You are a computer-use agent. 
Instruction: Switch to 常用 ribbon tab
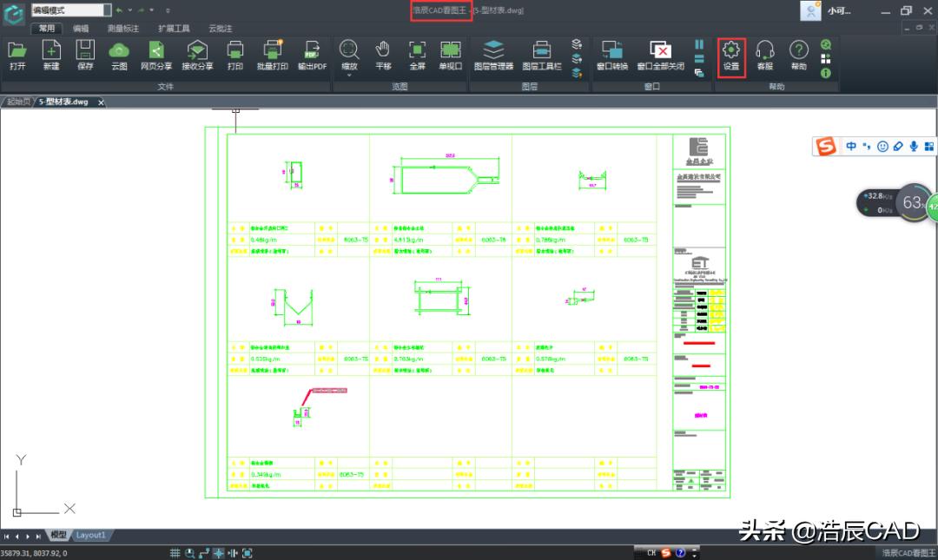point(47,28)
